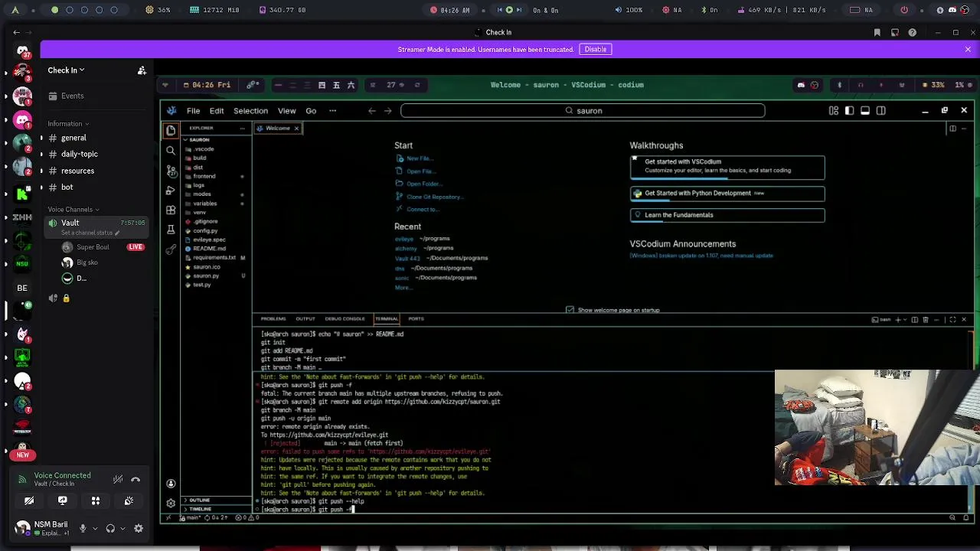This screenshot has width=980, height=551.
Task: Disconnect from voice call in Discord
Action: pos(136,480)
